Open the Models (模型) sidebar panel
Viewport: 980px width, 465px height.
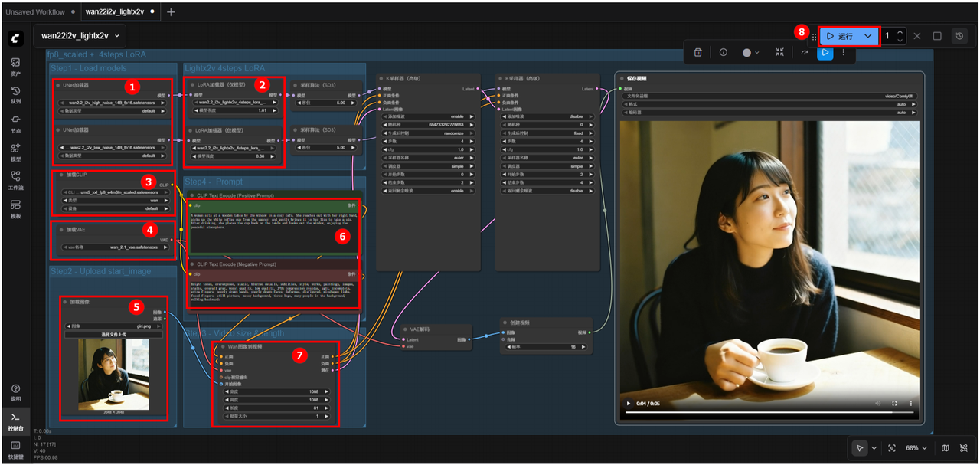point(15,152)
